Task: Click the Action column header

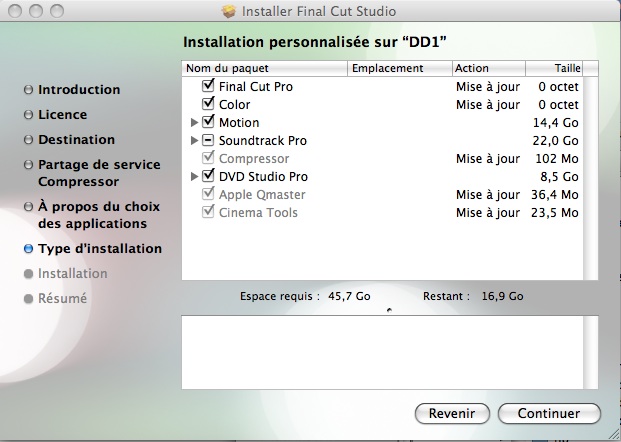Action: click(489, 68)
